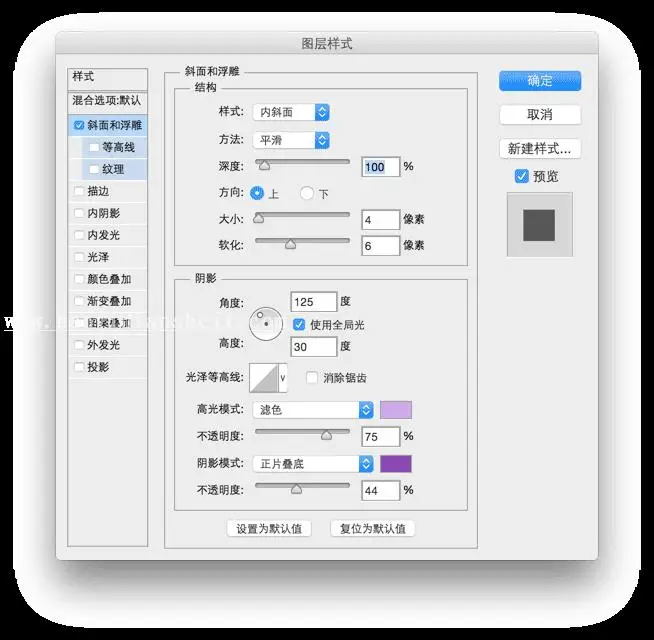Open 样式 dropdown showing 内斜面
Screen dimensions: 654x640
point(291,112)
